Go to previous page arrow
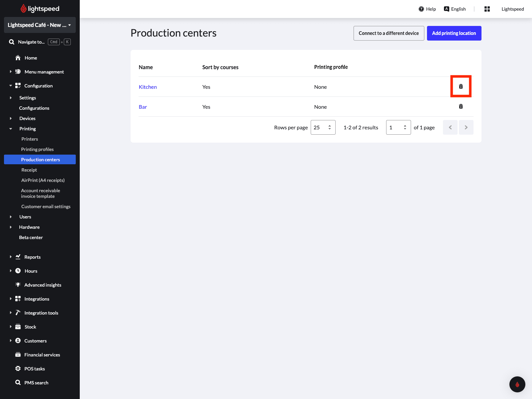 [x=450, y=127]
